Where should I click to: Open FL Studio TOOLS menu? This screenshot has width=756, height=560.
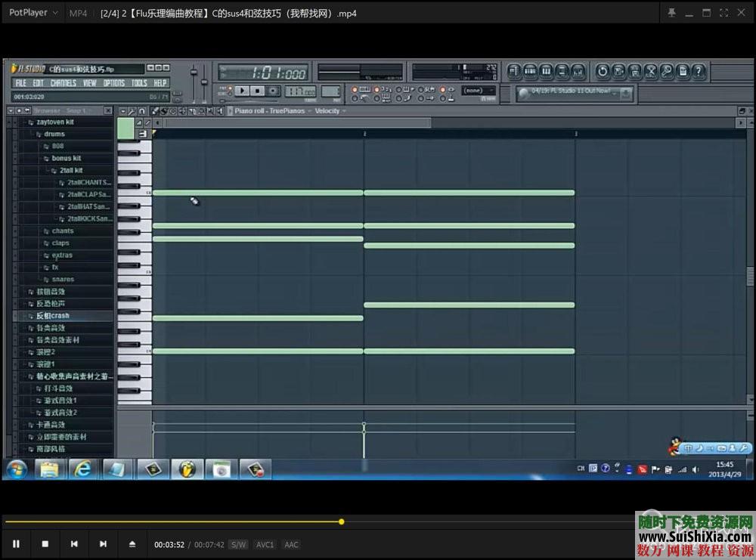tap(139, 83)
